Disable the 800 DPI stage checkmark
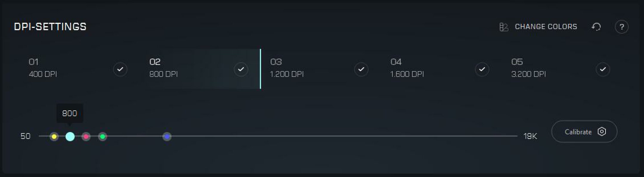 click(x=241, y=69)
